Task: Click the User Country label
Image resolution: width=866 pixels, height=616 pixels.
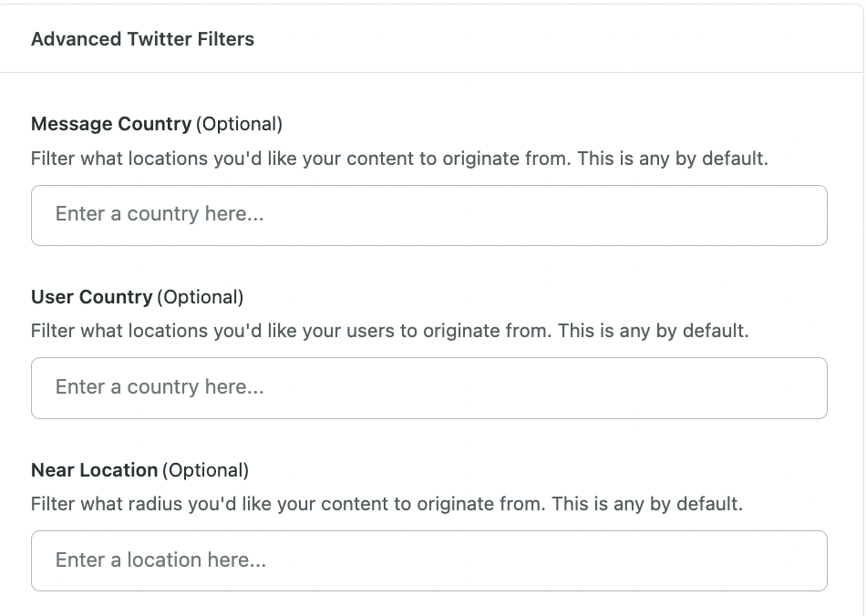Action: tap(92, 297)
